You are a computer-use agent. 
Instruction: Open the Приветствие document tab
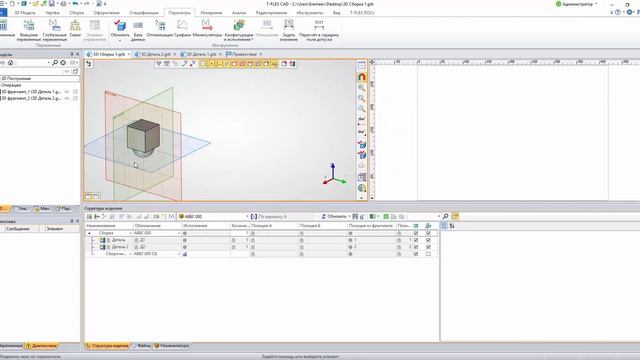244,54
